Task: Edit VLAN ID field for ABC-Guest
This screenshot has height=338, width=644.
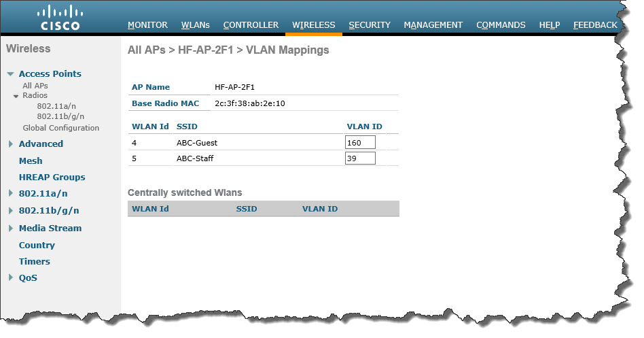Action: (x=360, y=143)
